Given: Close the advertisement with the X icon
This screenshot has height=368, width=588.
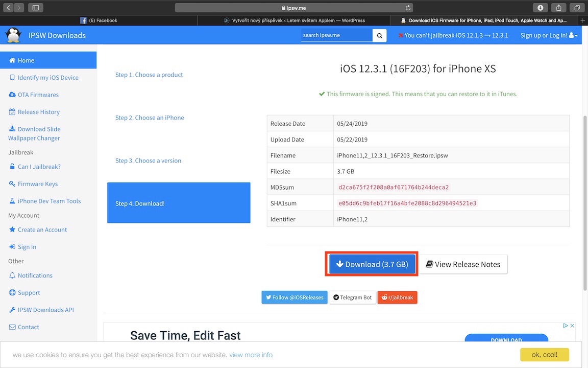Looking at the screenshot, I should point(572,326).
